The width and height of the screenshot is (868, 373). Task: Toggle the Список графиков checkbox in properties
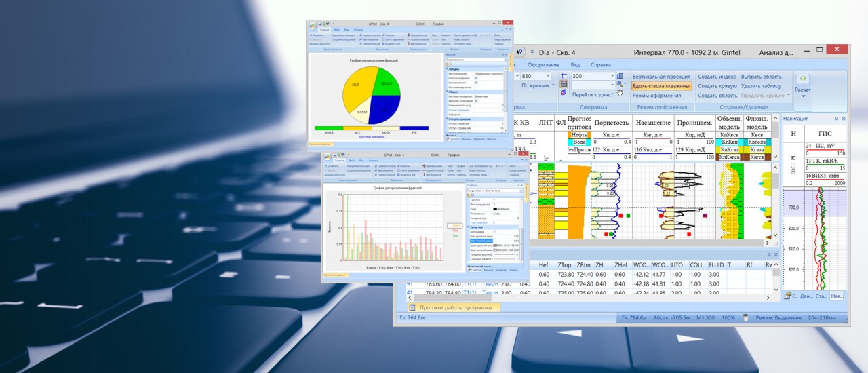pos(477,79)
